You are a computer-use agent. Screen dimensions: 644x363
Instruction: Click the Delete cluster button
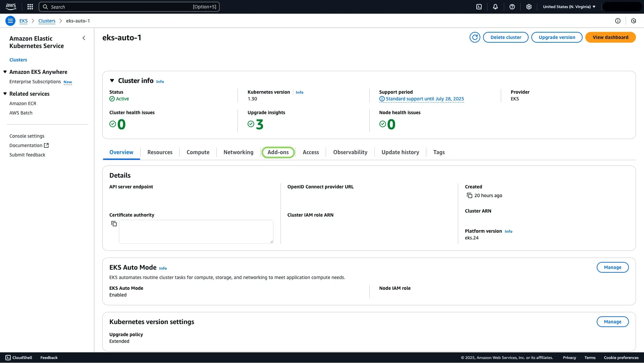(505, 37)
